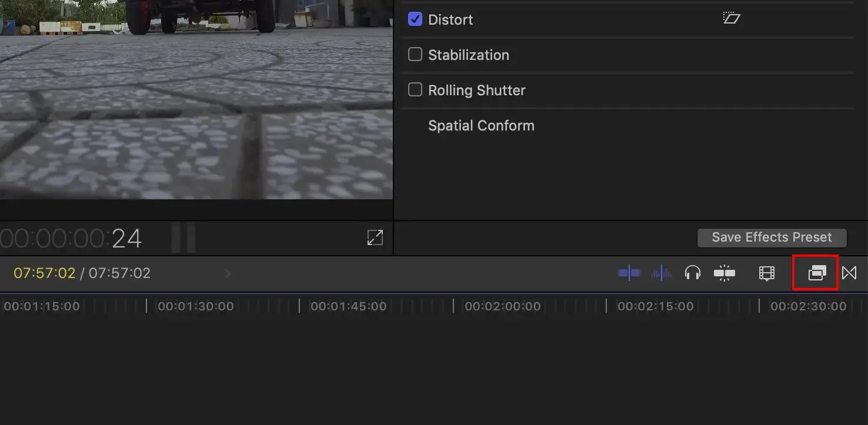Click the 00:02:15:00 ruler mark

655,306
